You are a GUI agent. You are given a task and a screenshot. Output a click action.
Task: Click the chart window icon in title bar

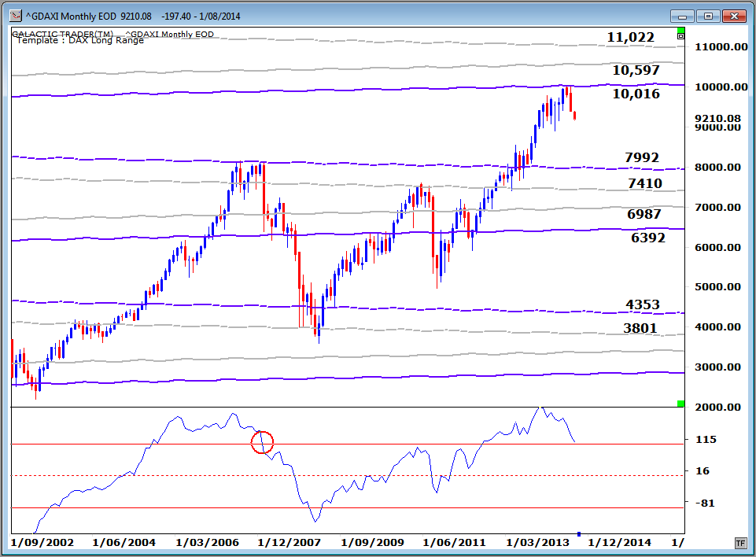[x=16, y=16]
